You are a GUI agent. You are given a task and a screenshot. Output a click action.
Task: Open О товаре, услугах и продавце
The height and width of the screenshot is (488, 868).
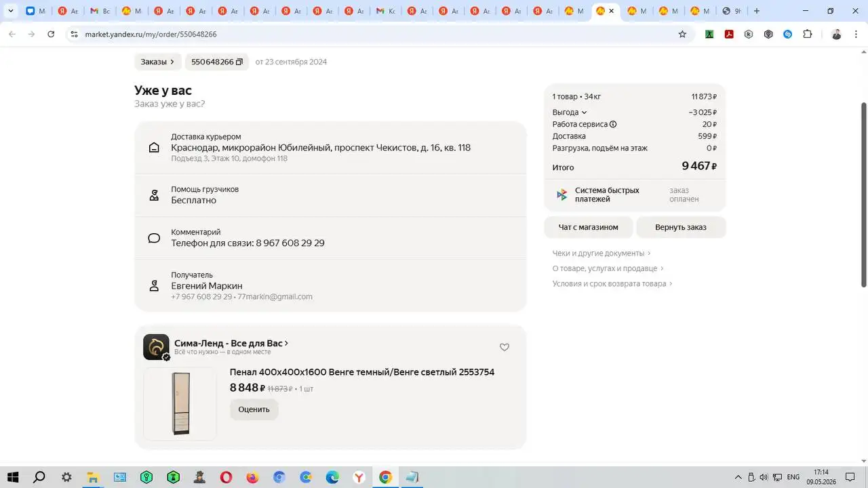tap(608, 268)
